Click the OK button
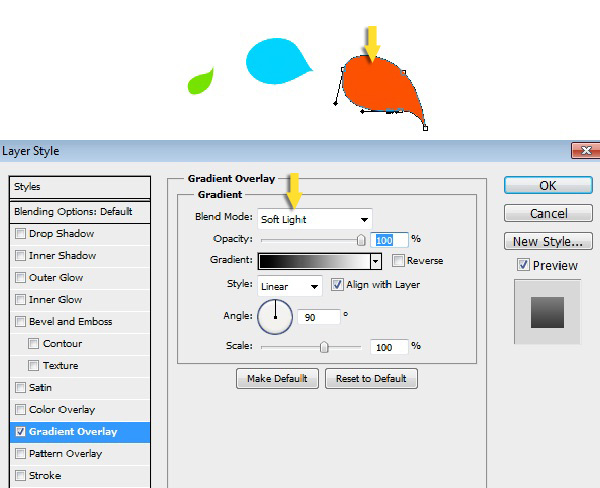This screenshot has width=600, height=488. pyautogui.click(x=547, y=185)
